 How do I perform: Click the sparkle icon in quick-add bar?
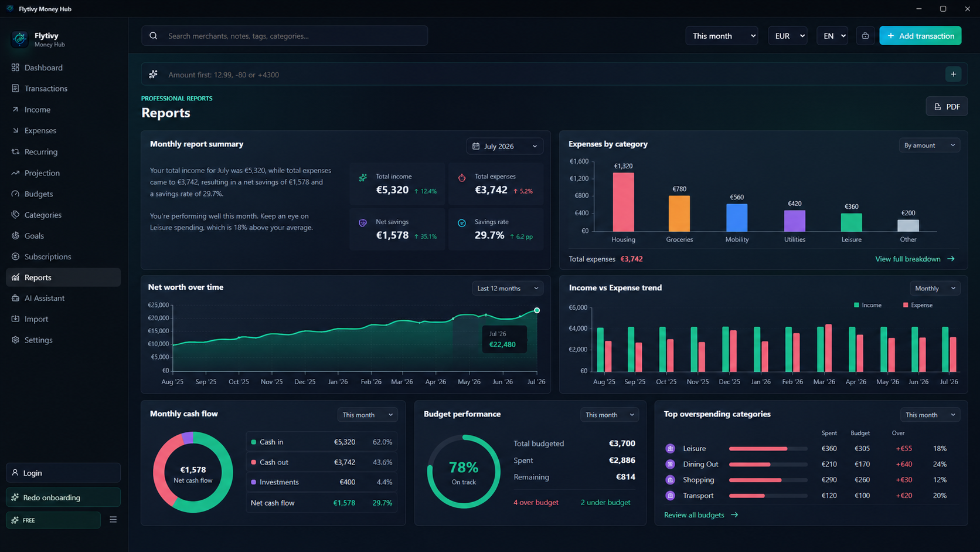point(154,74)
